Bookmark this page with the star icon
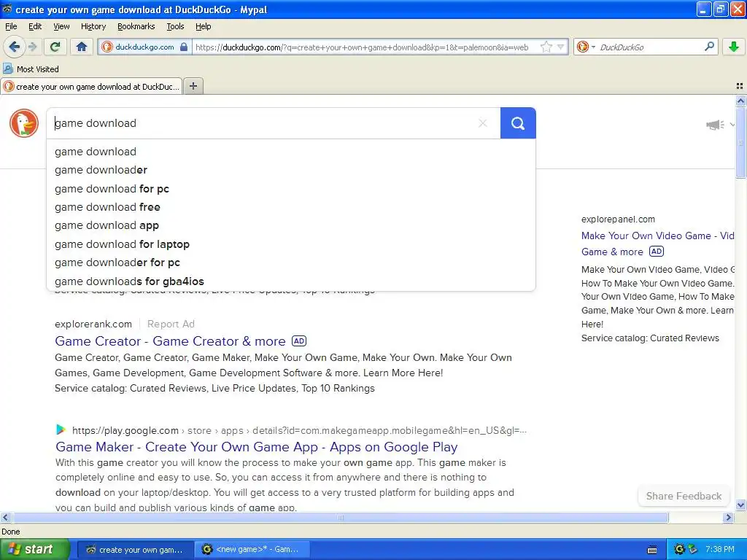 coord(546,47)
